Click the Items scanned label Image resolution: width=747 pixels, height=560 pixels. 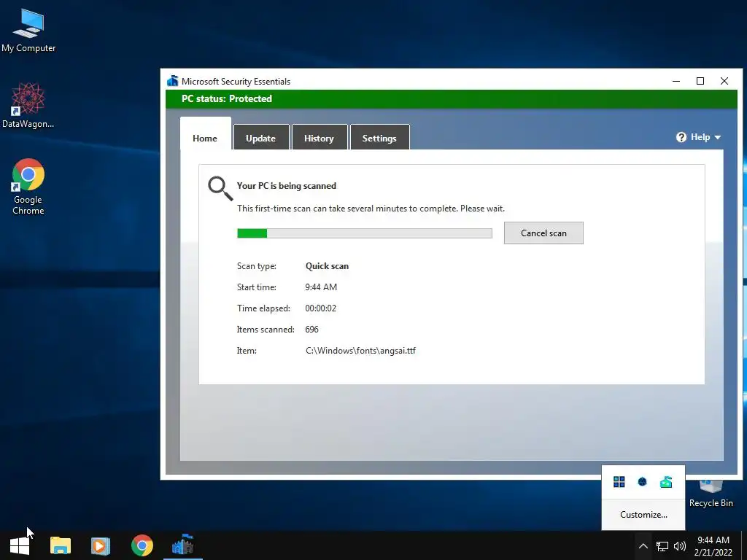point(266,330)
